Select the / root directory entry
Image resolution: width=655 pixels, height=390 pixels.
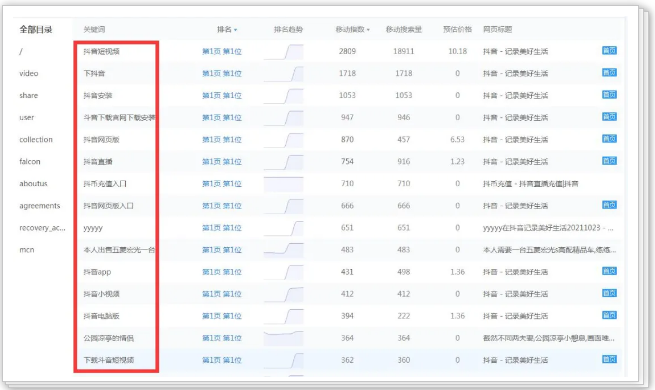(x=21, y=51)
